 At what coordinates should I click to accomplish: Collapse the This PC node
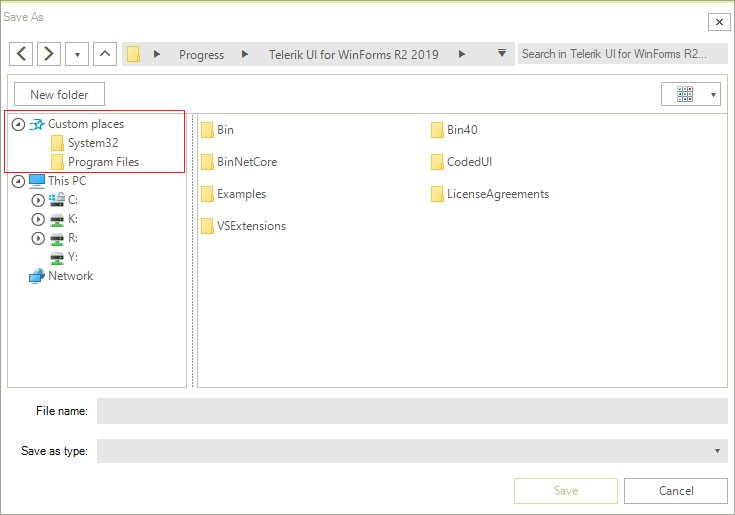pyautogui.click(x=18, y=181)
